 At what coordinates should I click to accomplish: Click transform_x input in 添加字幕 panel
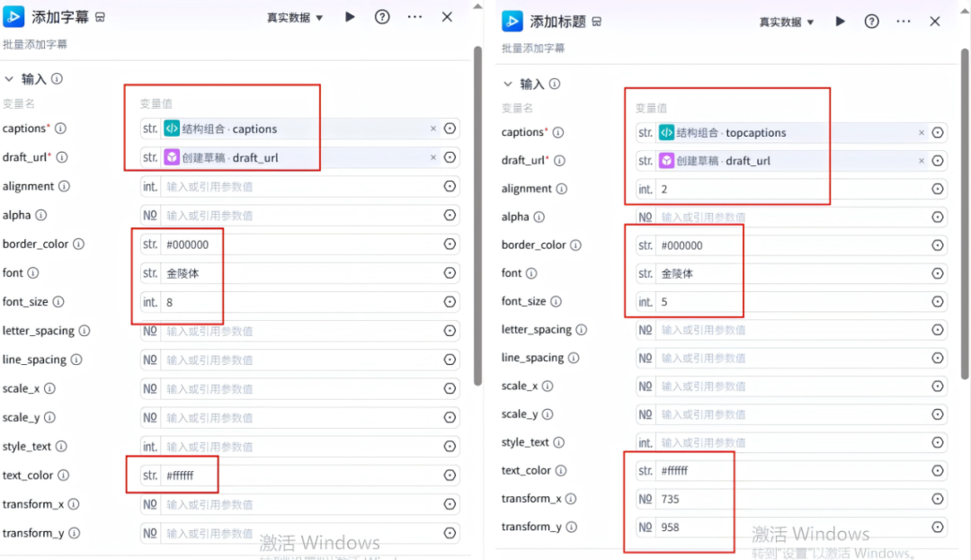point(300,504)
